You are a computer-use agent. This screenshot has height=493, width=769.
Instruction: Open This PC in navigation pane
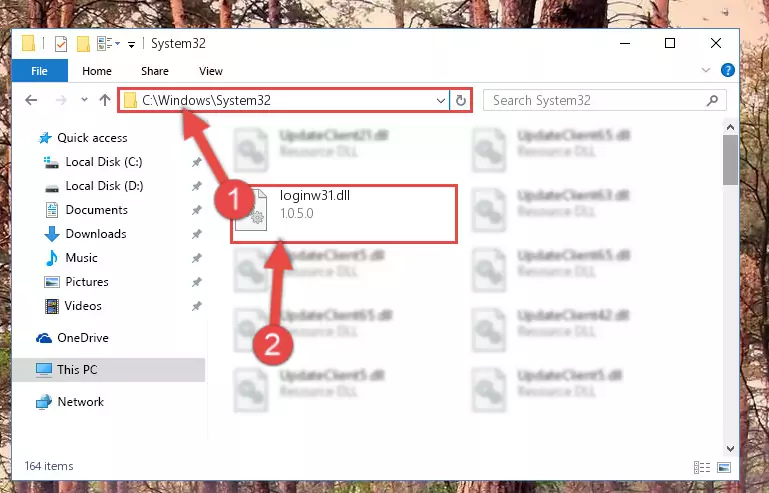click(x=76, y=370)
